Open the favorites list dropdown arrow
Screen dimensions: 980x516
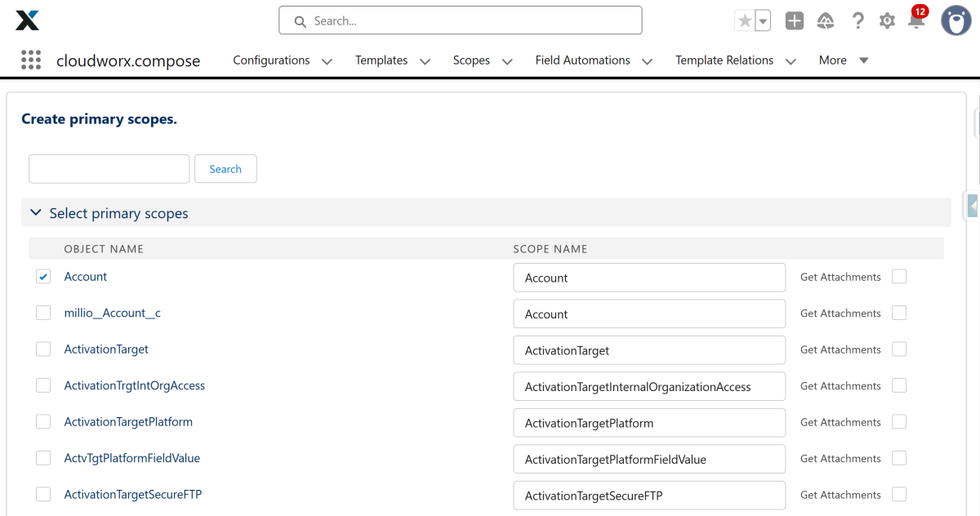[x=763, y=21]
